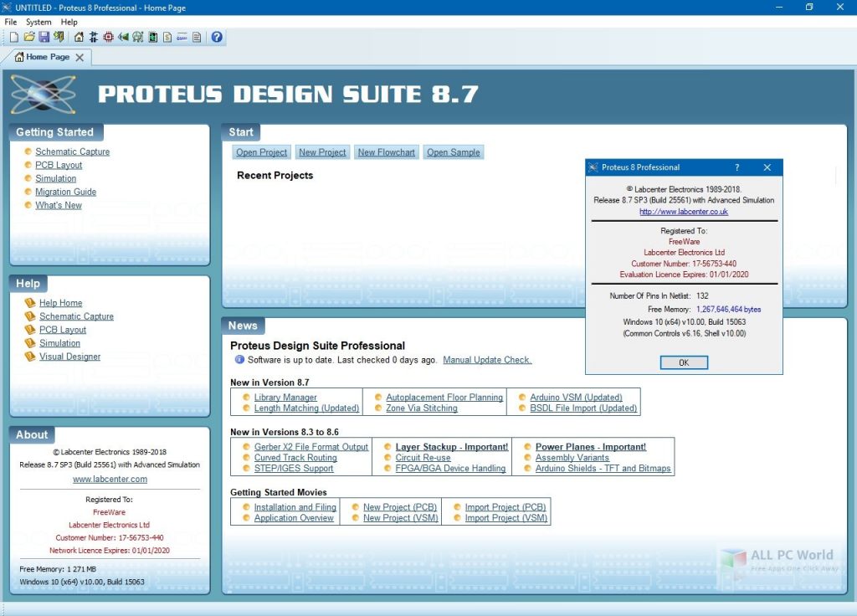Open Bill of Materials toolbar icon
Screen dimensions: 857x616
[167, 37]
